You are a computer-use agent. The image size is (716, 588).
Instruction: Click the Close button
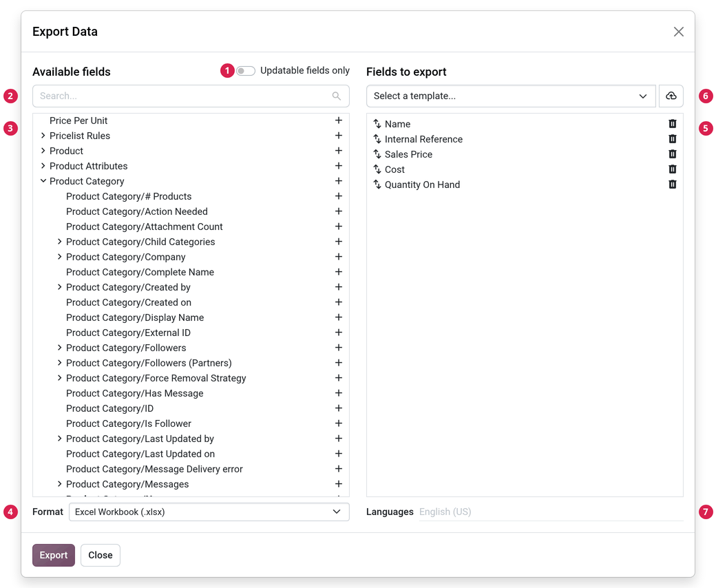(x=101, y=555)
